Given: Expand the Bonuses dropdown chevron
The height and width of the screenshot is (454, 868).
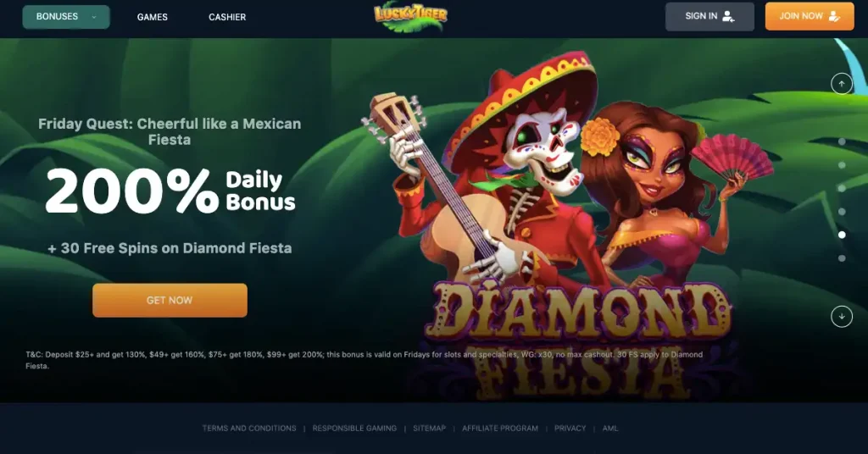Looking at the screenshot, I should (94, 17).
